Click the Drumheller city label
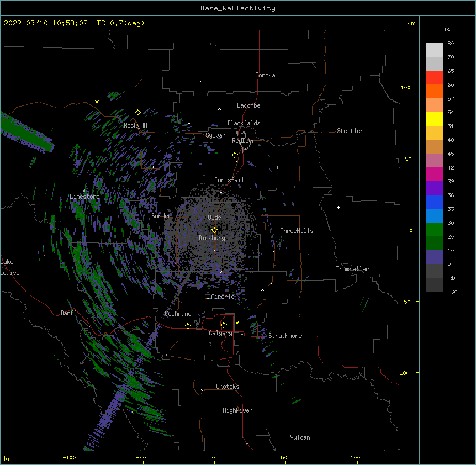 [352, 269]
